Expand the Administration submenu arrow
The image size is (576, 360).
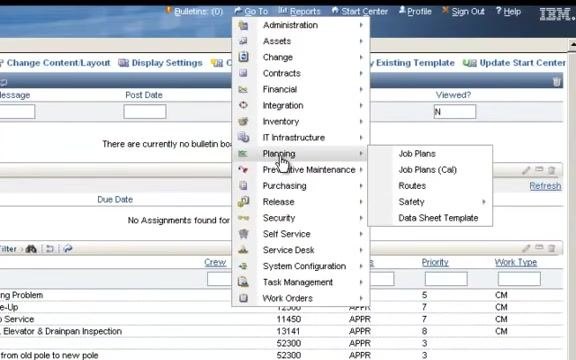361,25
